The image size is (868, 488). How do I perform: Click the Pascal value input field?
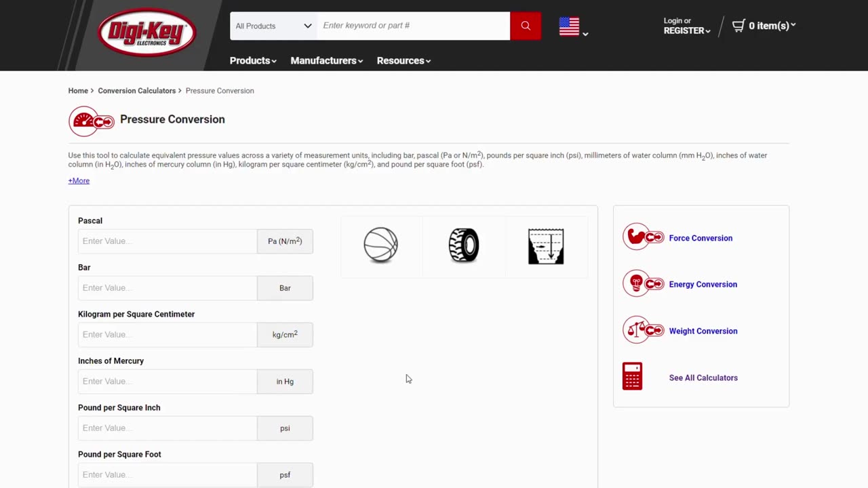167,241
